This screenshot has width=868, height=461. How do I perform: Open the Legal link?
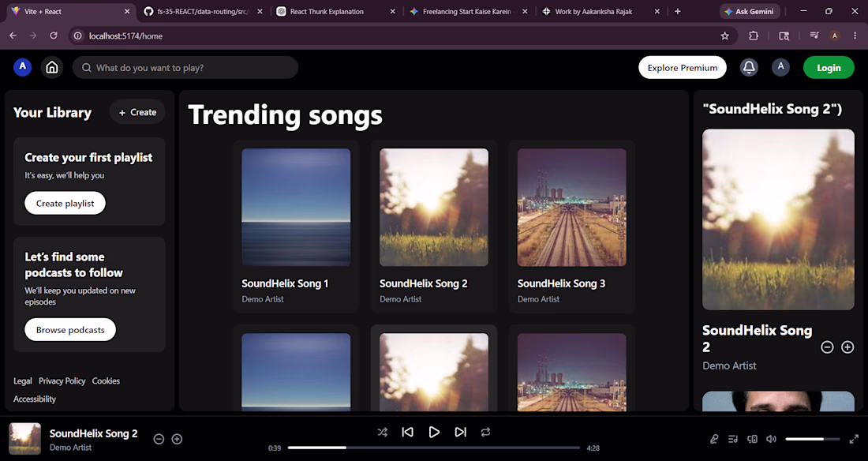[23, 381]
